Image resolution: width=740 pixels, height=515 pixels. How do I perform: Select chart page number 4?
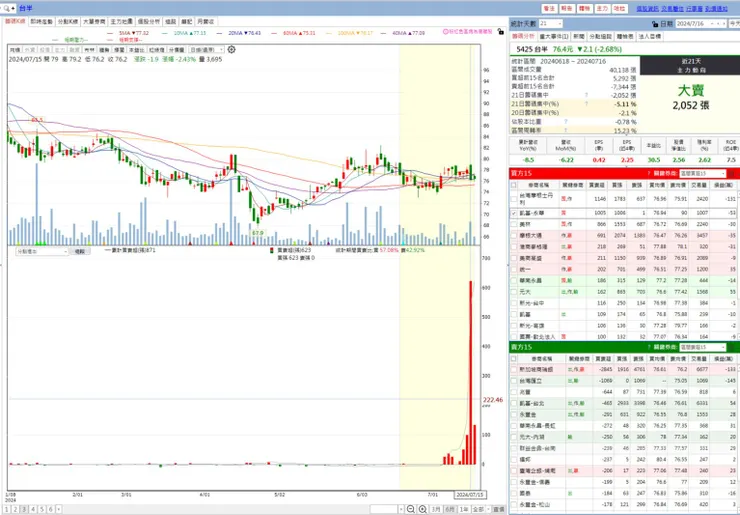pos(33,509)
